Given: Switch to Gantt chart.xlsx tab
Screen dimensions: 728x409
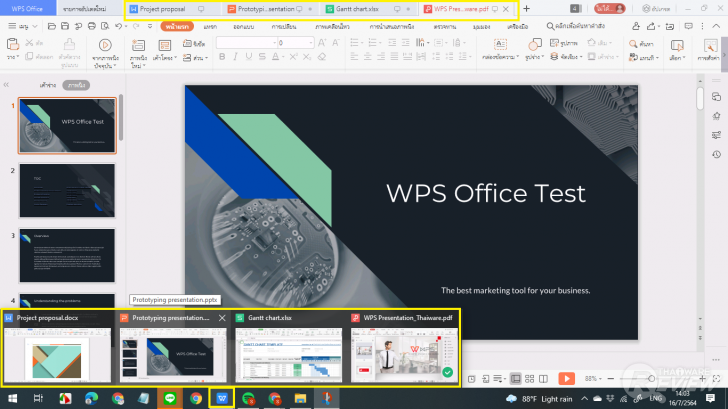Looking at the screenshot, I should (357, 9).
